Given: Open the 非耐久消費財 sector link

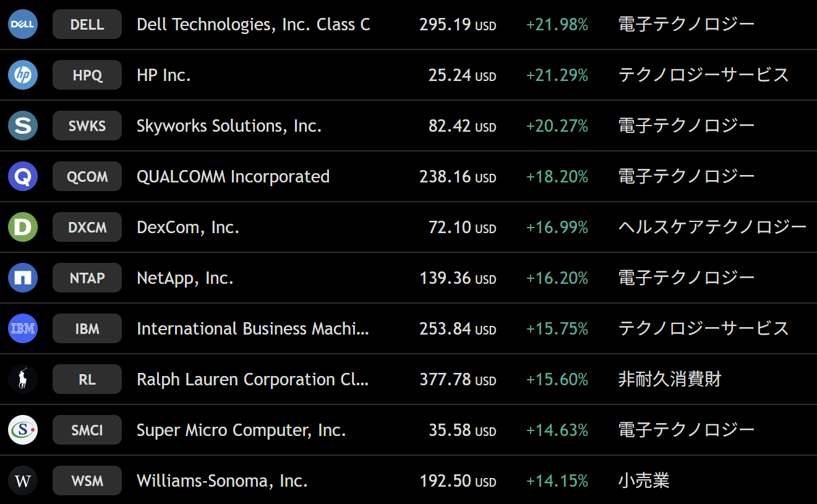Looking at the screenshot, I should point(670,379).
